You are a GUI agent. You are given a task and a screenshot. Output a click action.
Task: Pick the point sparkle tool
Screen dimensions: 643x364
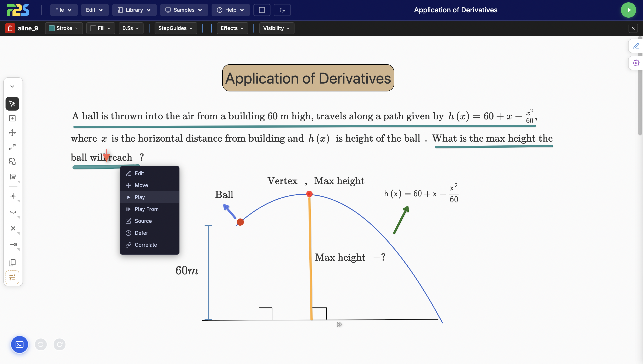13,196
